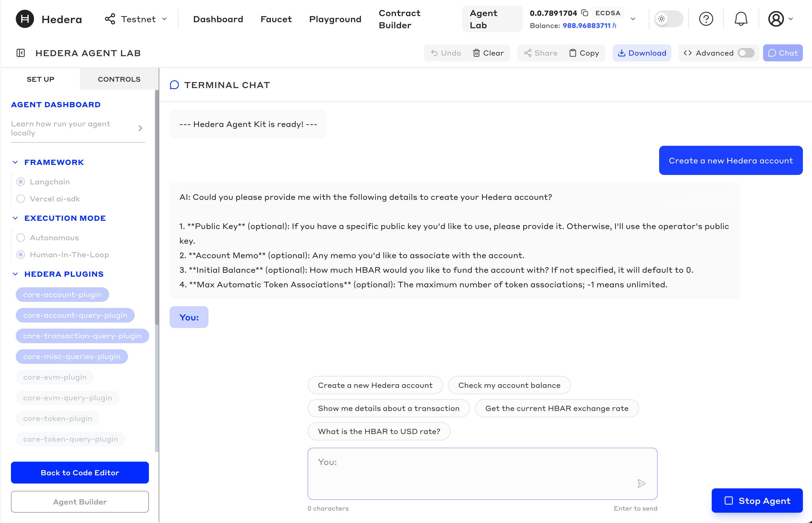Screen dimensions: 812x523
Task: Click the AGENT DASHBOARD heading
Action: click(56, 104)
